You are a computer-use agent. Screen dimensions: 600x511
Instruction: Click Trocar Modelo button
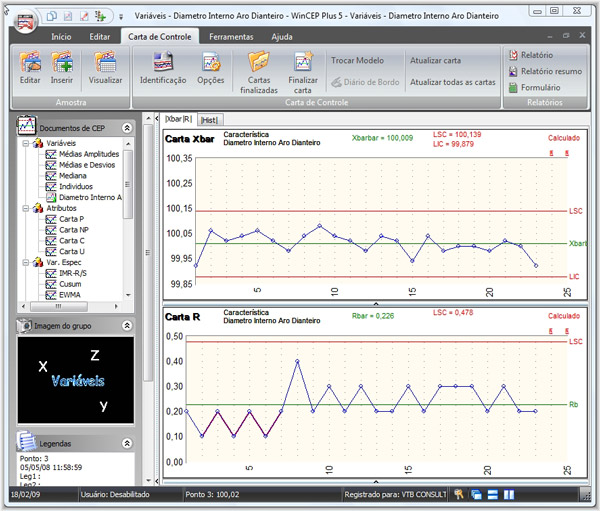[357, 60]
